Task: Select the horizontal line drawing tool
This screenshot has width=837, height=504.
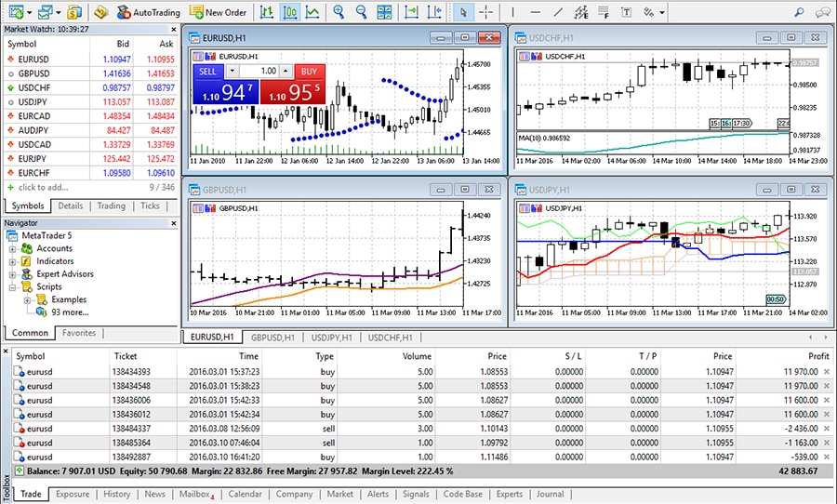Action: tap(536, 12)
